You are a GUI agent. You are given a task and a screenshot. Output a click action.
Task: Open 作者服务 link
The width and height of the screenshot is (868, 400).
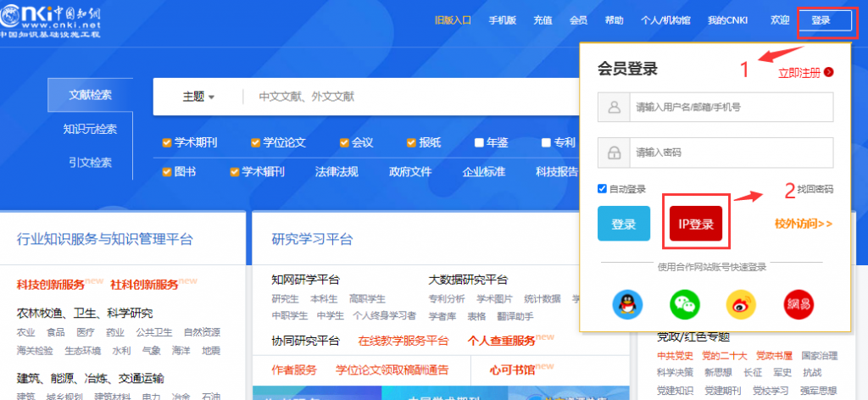pyautogui.click(x=294, y=369)
